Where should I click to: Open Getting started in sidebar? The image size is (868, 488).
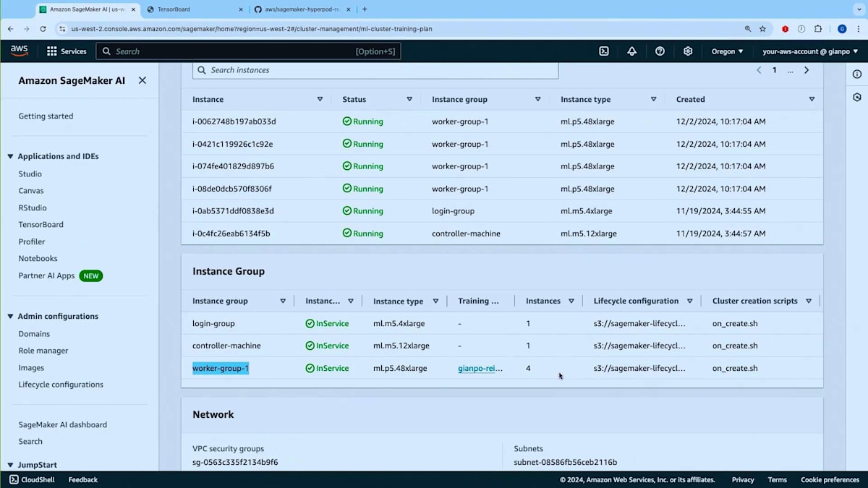pos(46,116)
